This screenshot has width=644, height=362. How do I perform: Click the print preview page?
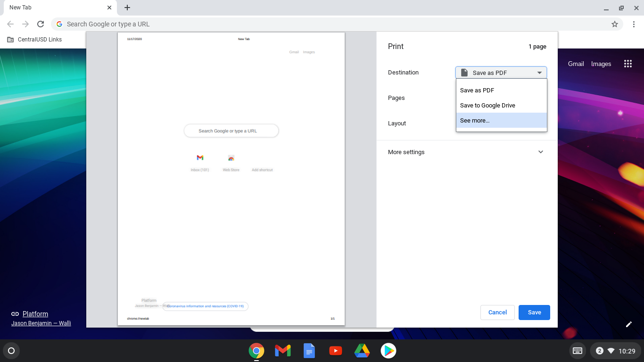(231, 179)
